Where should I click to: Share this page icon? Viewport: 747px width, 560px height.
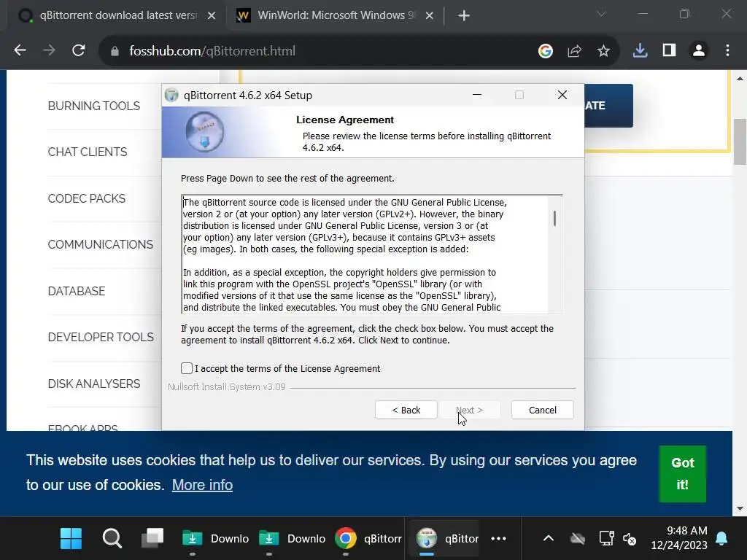click(x=575, y=50)
